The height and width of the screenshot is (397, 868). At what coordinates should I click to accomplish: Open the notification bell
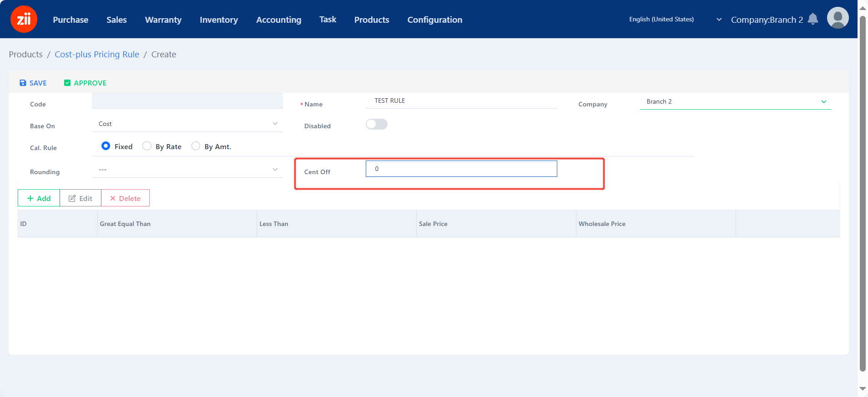click(813, 19)
